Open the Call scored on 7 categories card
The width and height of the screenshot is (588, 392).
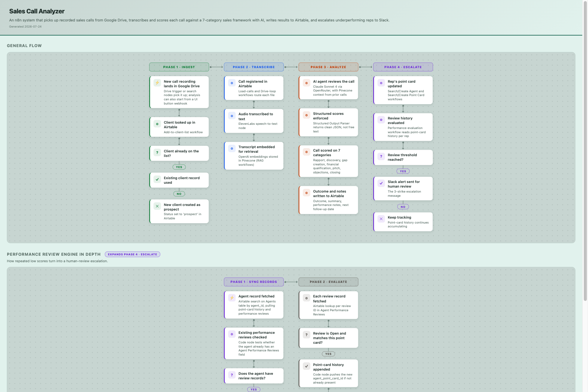click(x=328, y=161)
